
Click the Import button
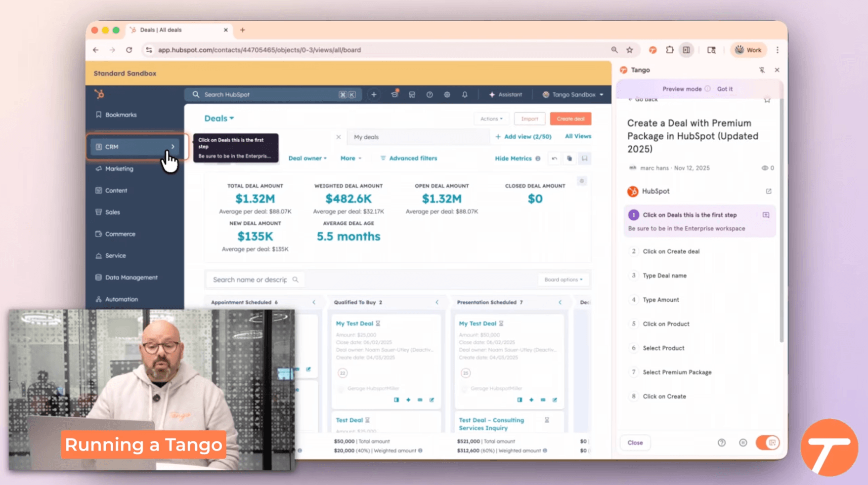tap(529, 119)
